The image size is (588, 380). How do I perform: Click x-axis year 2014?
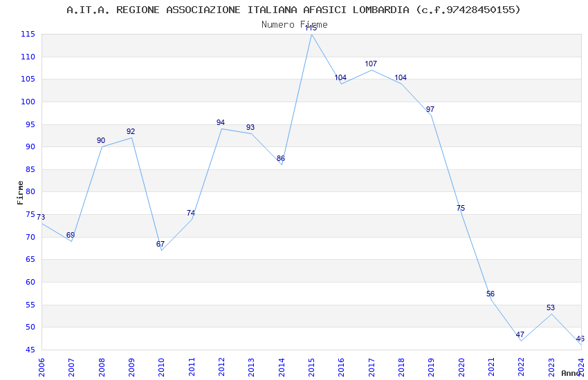[x=282, y=367]
